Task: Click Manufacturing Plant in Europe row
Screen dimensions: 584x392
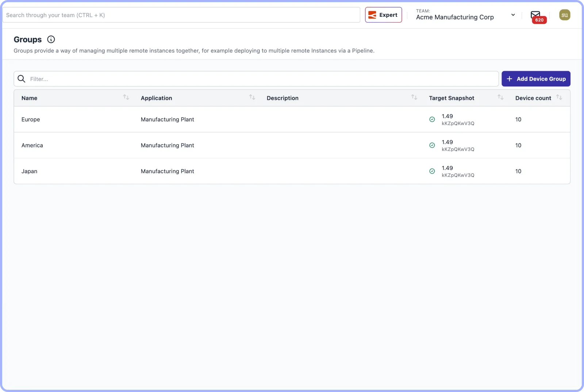Action: pos(168,119)
